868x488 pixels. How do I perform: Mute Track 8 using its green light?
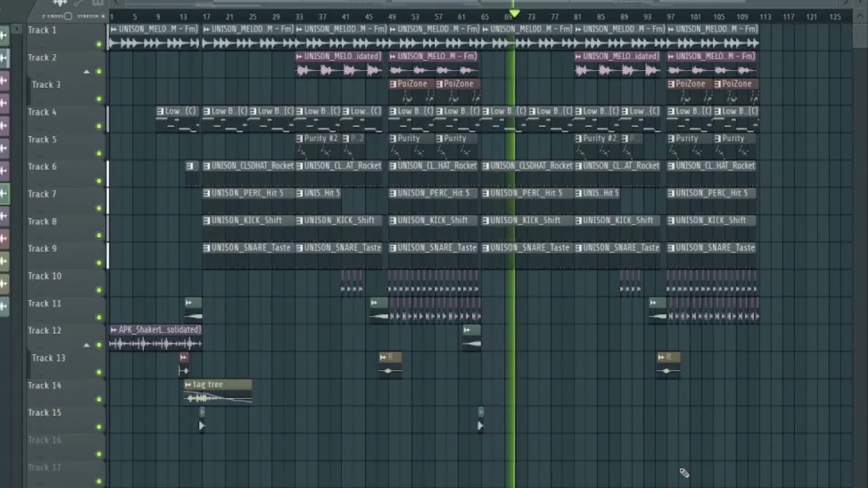coord(99,235)
